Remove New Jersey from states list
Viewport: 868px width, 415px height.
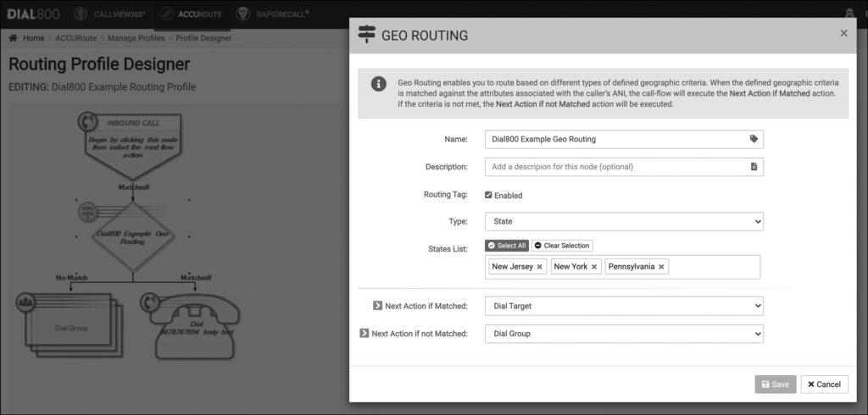[x=540, y=267]
